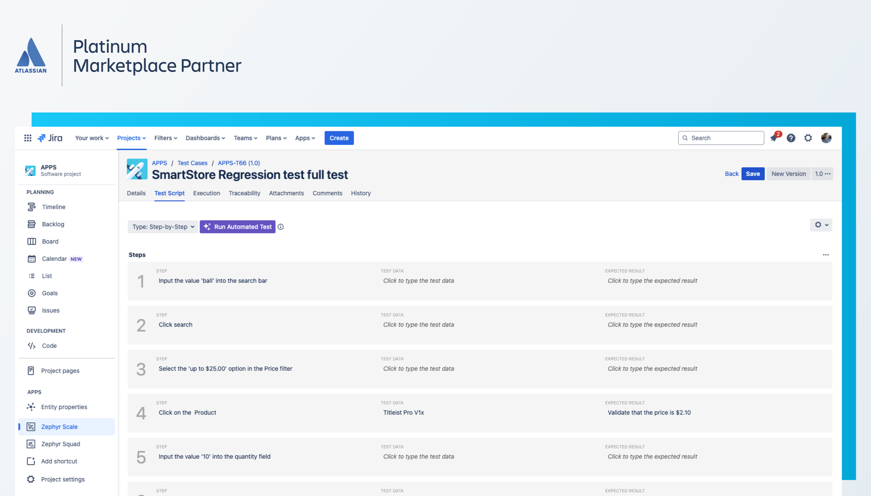Expand the Apps menu

click(305, 138)
